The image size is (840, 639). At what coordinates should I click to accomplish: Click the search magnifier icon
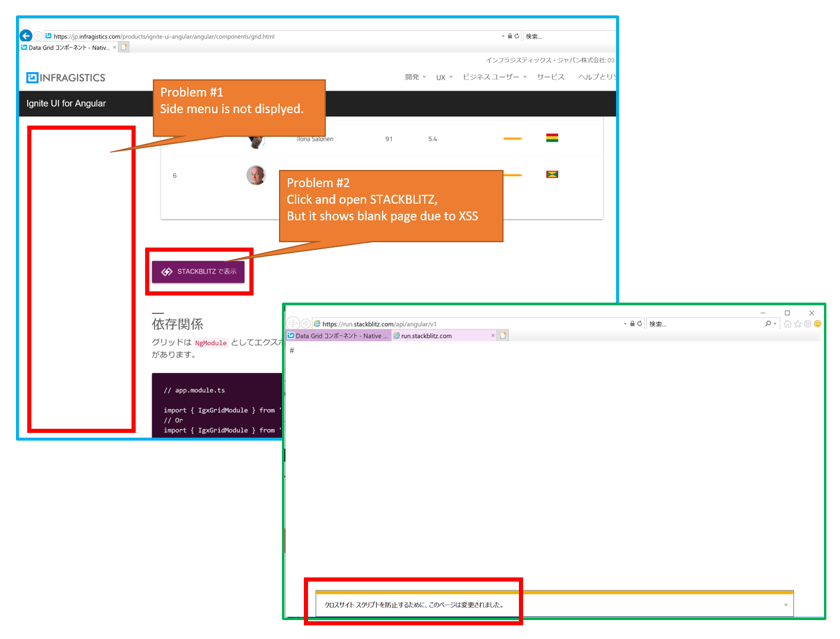pyautogui.click(x=769, y=323)
